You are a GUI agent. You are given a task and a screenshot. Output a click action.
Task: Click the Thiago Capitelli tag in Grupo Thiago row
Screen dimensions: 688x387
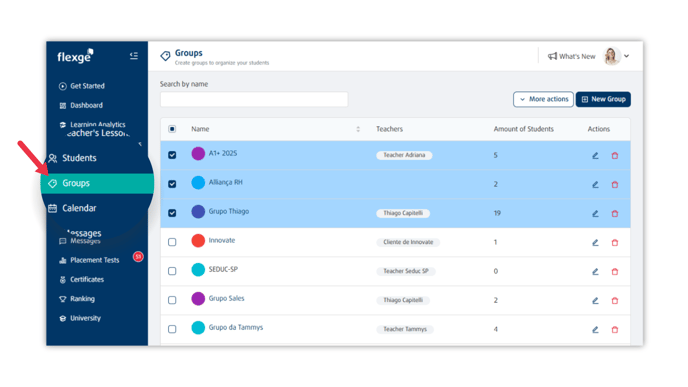(x=403, y=213)
